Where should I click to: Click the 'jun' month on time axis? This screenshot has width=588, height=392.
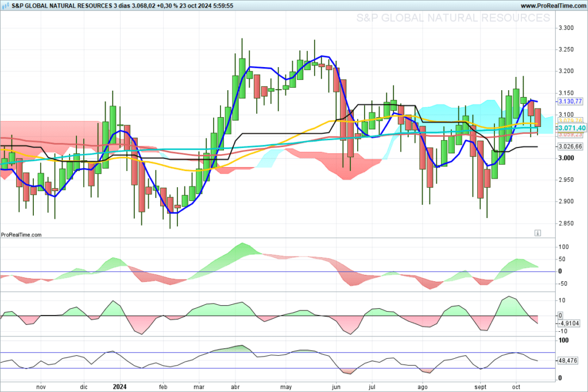click(x=336, y=387)
